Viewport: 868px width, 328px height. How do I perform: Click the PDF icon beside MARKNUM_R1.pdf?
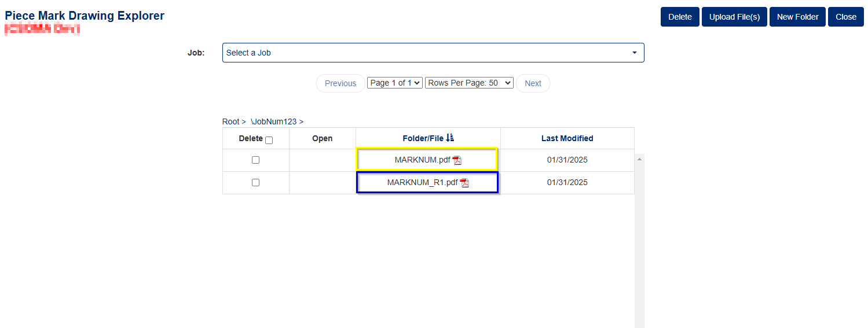point(464,183)
